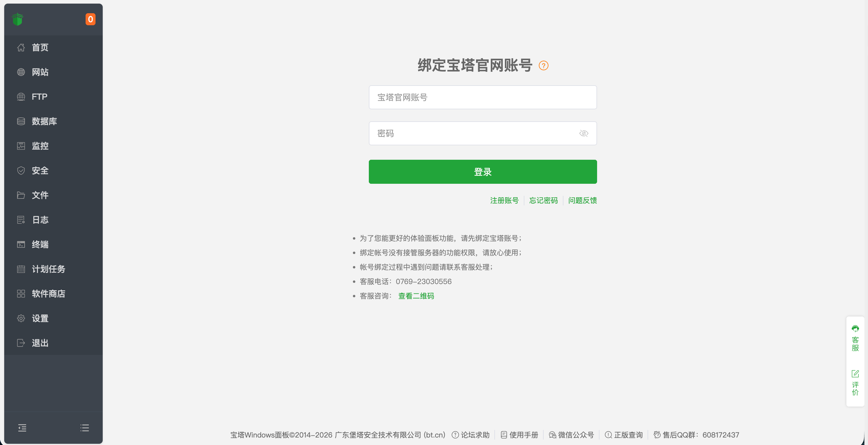Click the calendar icon beside 计划任务
The height and width of the screenshot is (445, 868).
coord(21,269)
